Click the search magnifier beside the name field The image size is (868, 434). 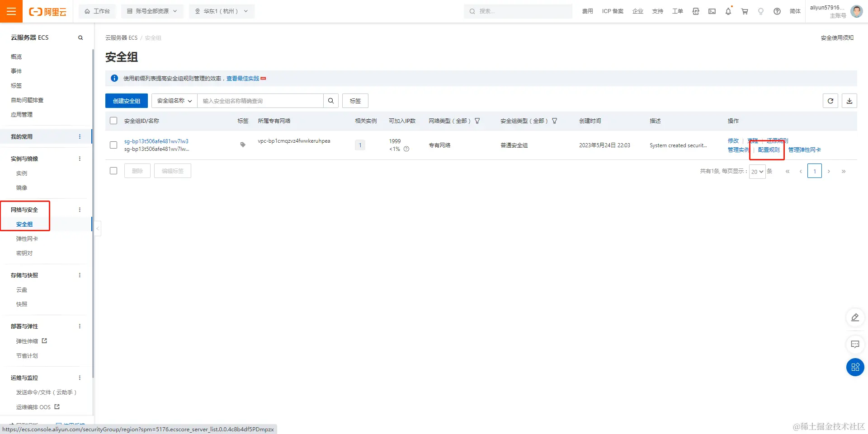331,101
